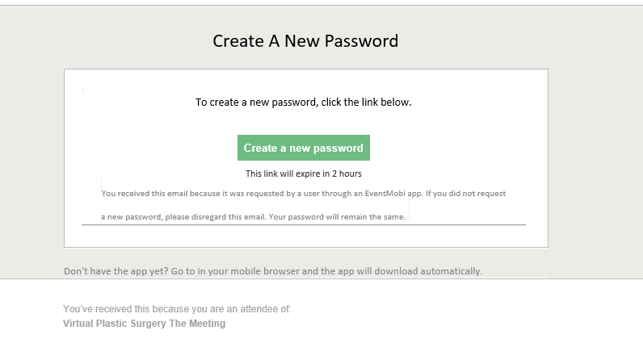Select the Create A New Password heading
Image resolution: width=643 pixels, height=364 pixels.
click(305, 41)
